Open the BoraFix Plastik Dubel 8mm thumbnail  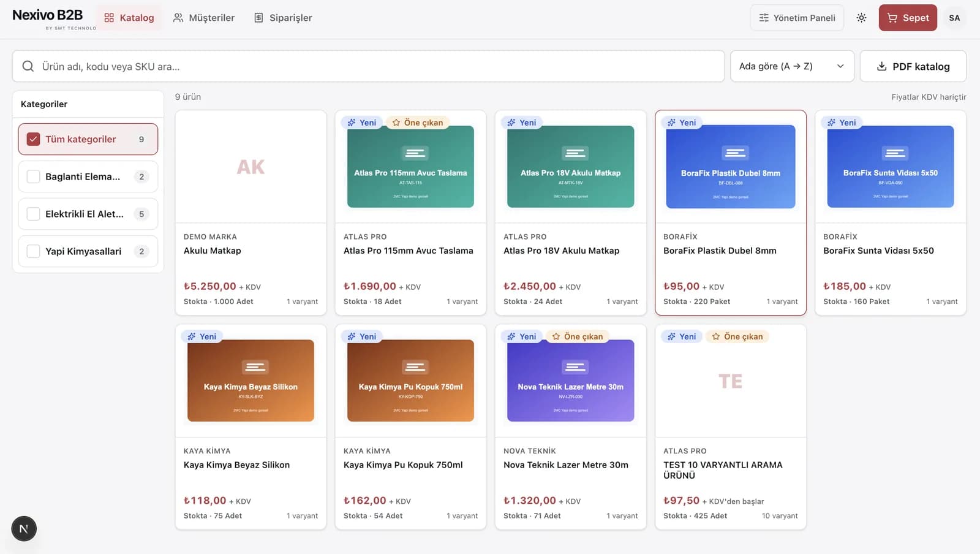click(731, 167)
